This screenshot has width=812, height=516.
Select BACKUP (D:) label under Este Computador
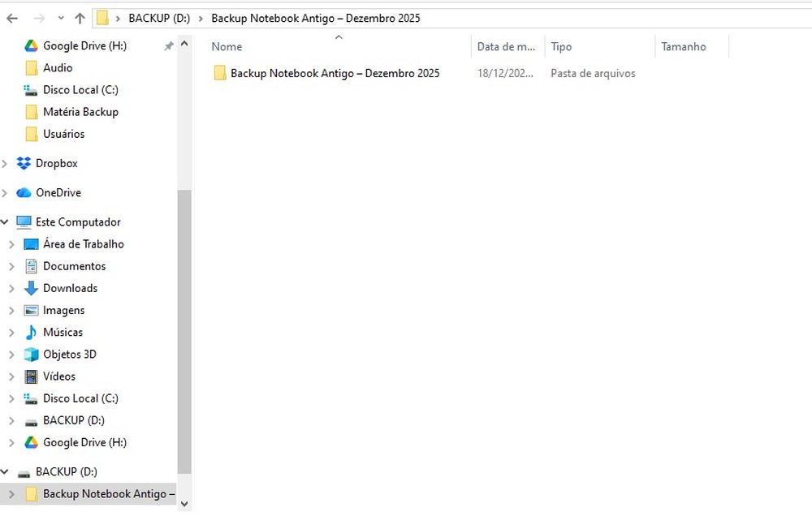click(74, 420)
